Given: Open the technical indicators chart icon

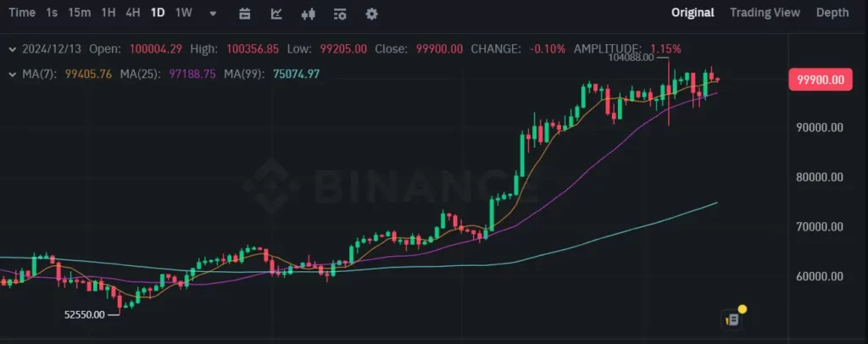Looking at the screenshot, I should tap(276, 14).
